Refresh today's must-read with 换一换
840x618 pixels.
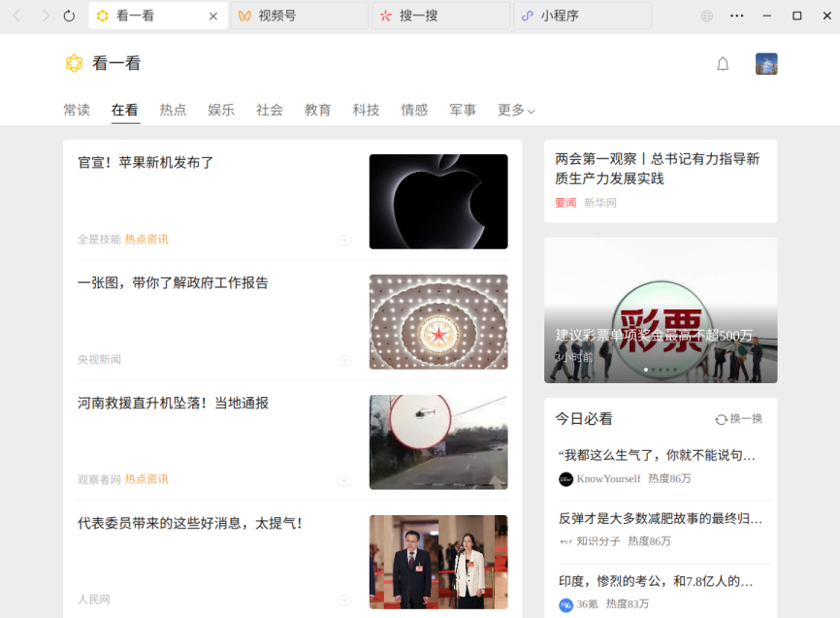pyautogui.click(x=739, y=418)
